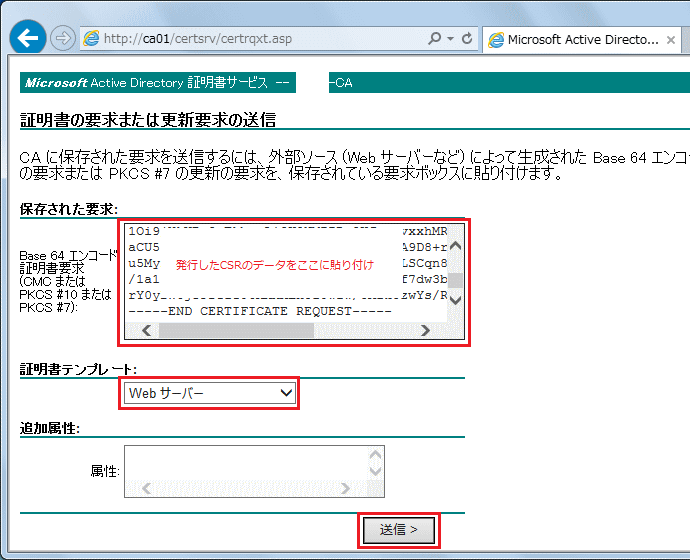Click the saved request horizontal scrollbar thumb

click(x=236, y=330)
